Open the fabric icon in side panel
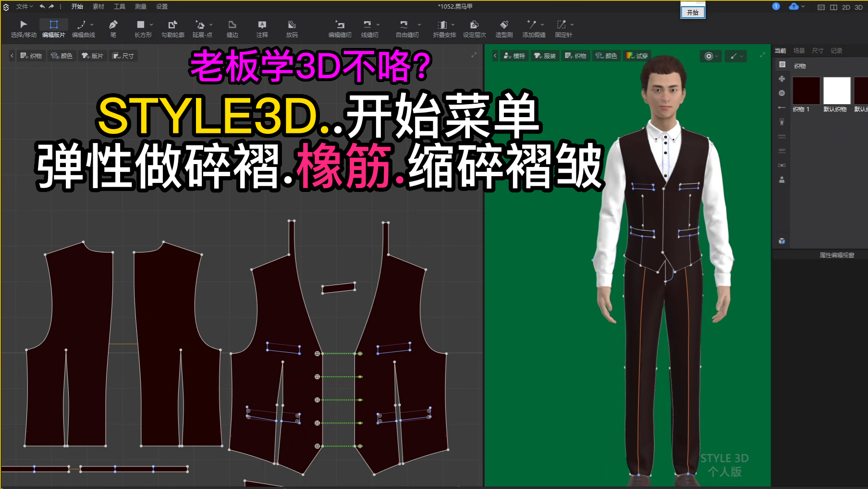Image resolution: width=868 pixels, height=489 pixels. tap(782, 64)
